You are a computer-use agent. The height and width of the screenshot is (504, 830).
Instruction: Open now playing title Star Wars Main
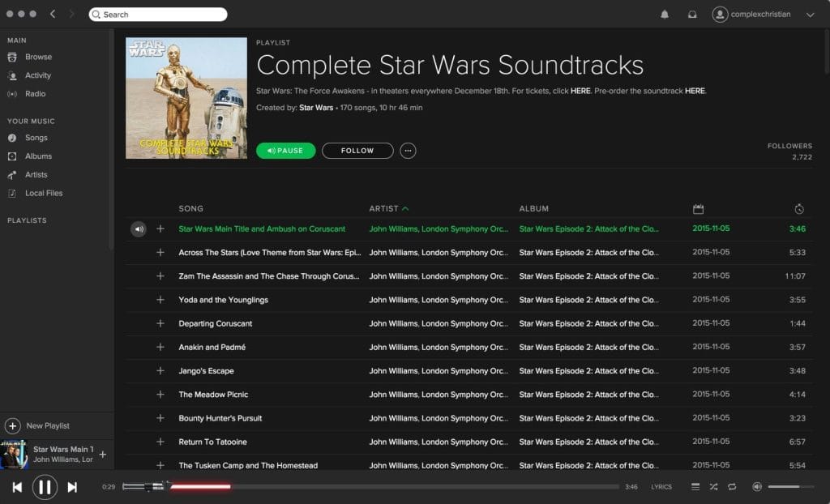tap(63, 450)
